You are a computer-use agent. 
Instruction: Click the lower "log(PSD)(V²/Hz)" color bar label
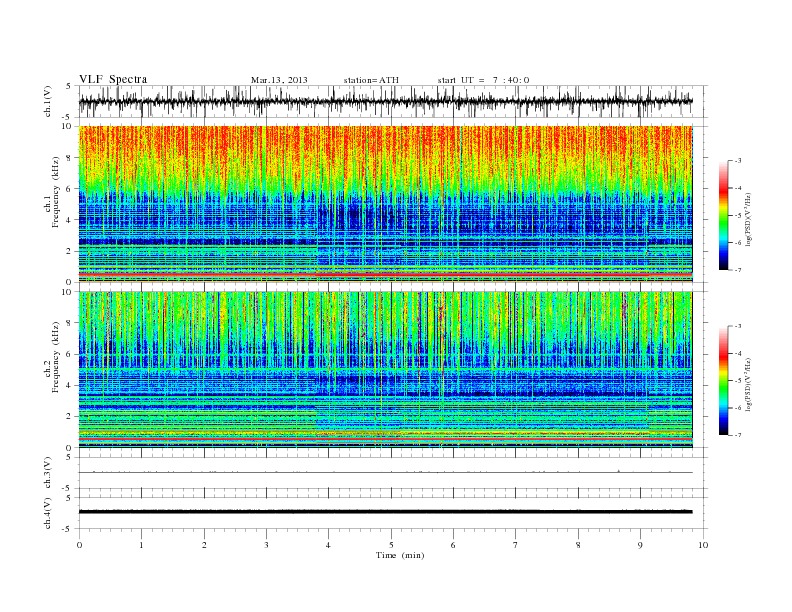748,384
